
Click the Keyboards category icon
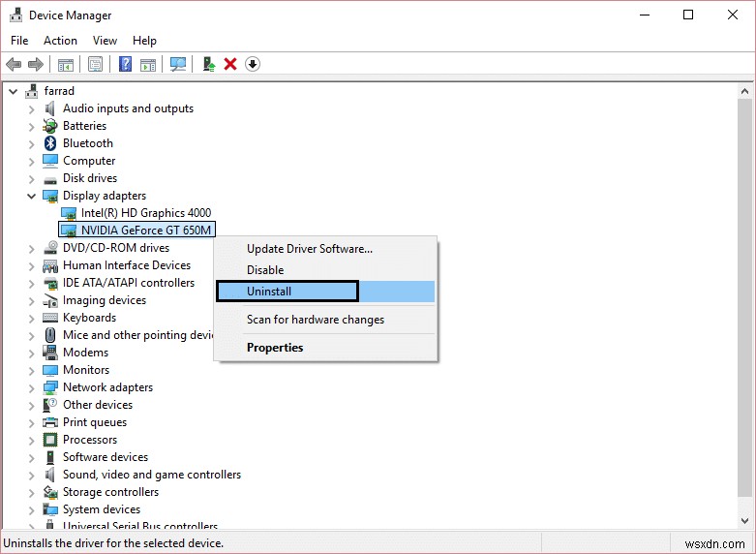click(50, 318)
